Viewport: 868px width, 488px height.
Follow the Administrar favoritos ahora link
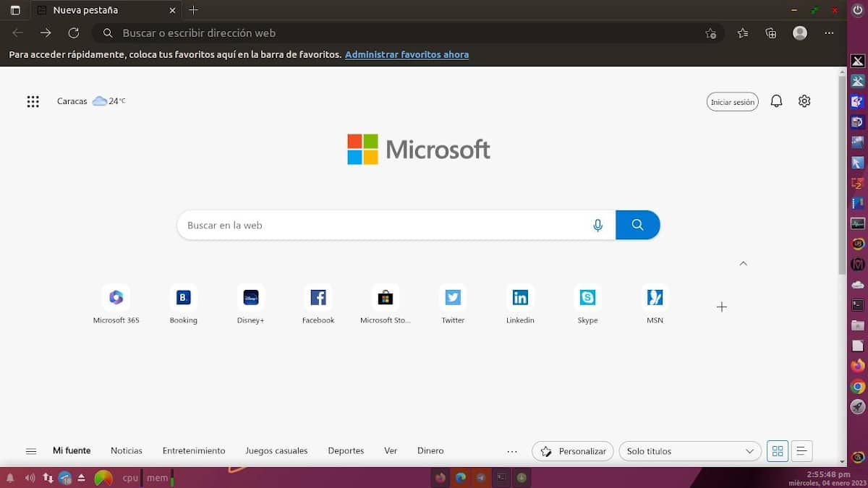tap(407, 54)
